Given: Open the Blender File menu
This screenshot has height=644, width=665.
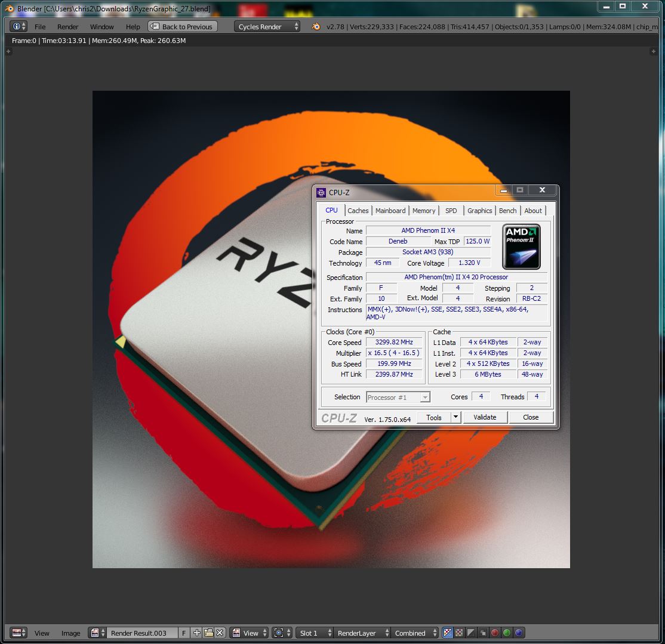Looking at the screenshot, I should (40, 27).
